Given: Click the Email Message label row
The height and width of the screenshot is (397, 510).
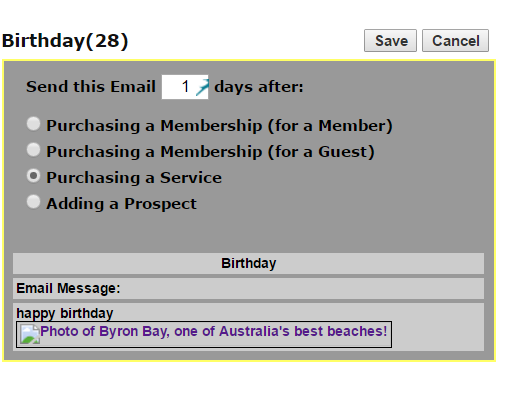Looking at the screenshot, I should tap(248, 288).
